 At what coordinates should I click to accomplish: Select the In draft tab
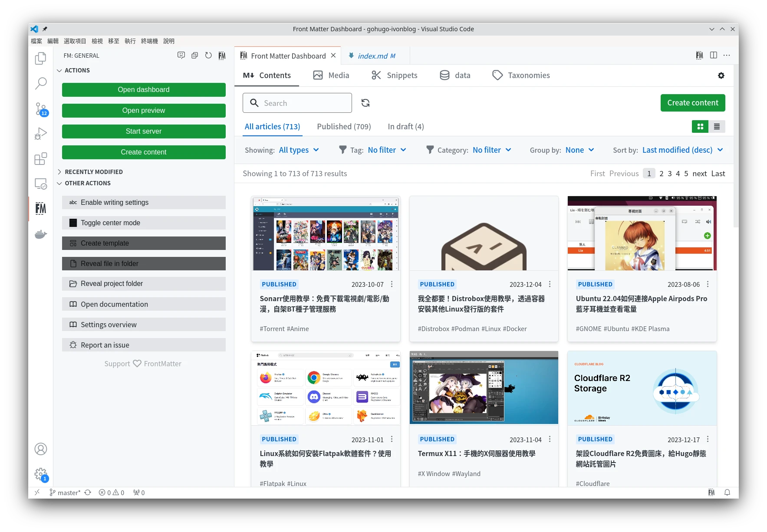[x=405, y=127]
